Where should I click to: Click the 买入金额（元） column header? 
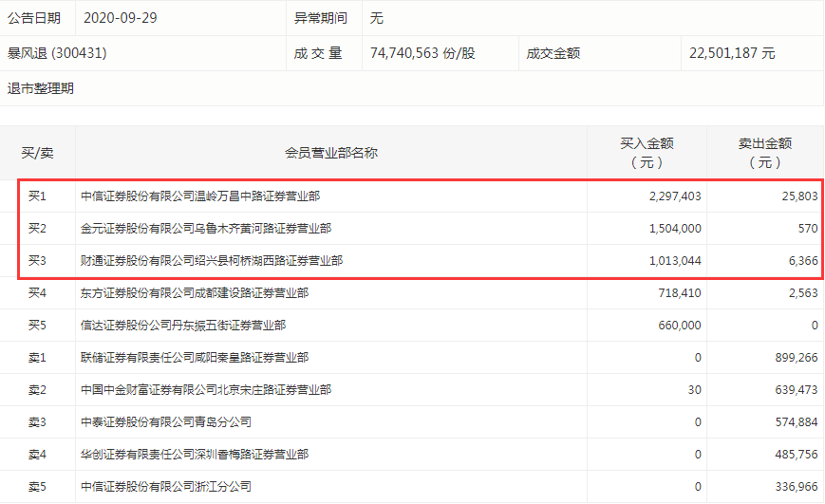(647, 153)
